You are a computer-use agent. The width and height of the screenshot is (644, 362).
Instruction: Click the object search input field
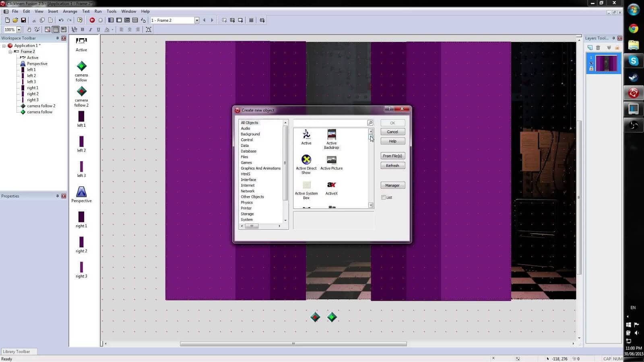coord(330,123)
